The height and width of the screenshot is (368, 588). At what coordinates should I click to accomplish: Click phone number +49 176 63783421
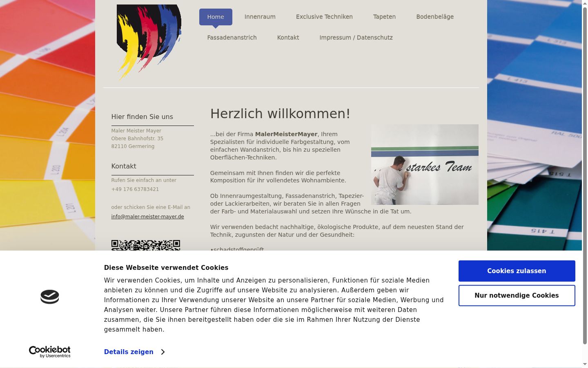click(135, 189)
